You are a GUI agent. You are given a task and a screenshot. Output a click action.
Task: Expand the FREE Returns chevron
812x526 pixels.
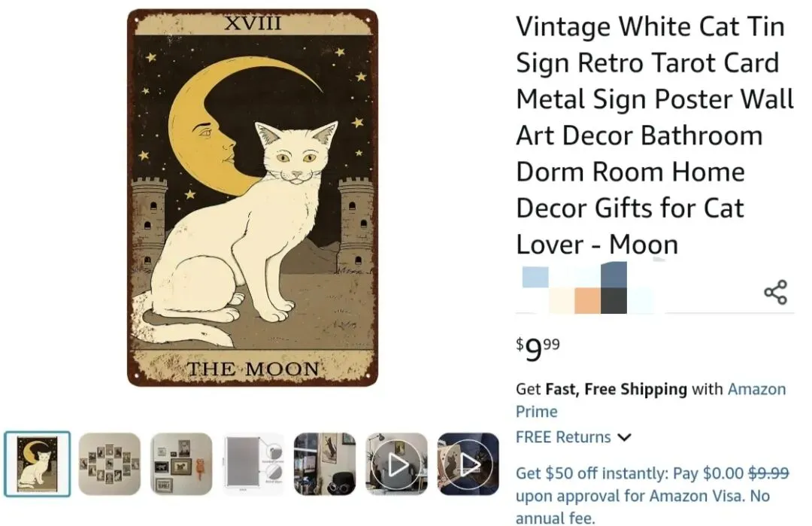click(x=625, y=437)
